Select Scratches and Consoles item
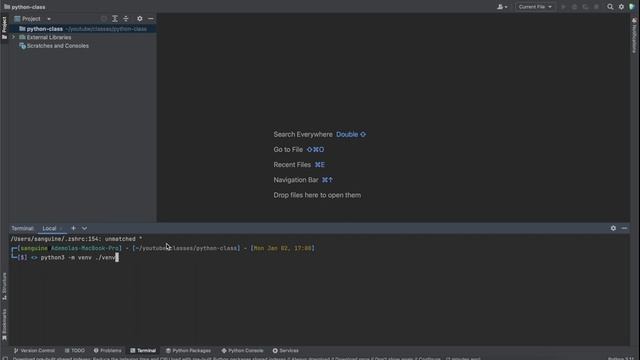Screen dimensions: 640x360 tap(53, 46)
